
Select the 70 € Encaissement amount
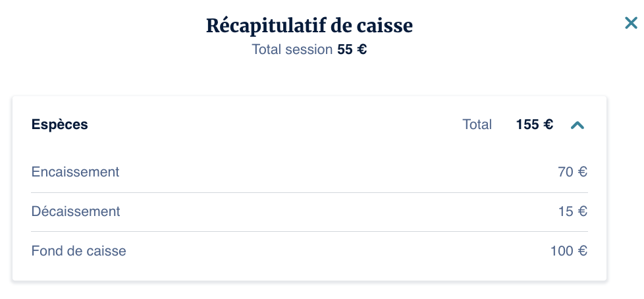(572, 172)
